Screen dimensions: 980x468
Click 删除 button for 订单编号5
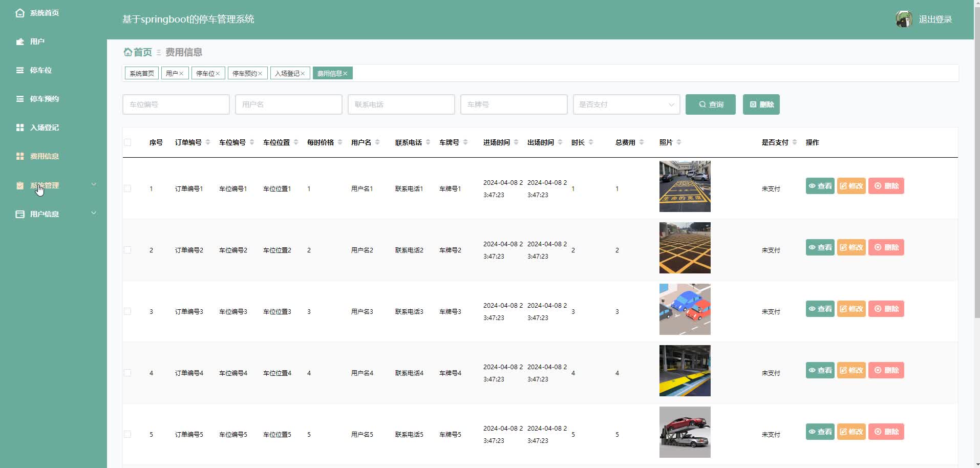point(886,432)
